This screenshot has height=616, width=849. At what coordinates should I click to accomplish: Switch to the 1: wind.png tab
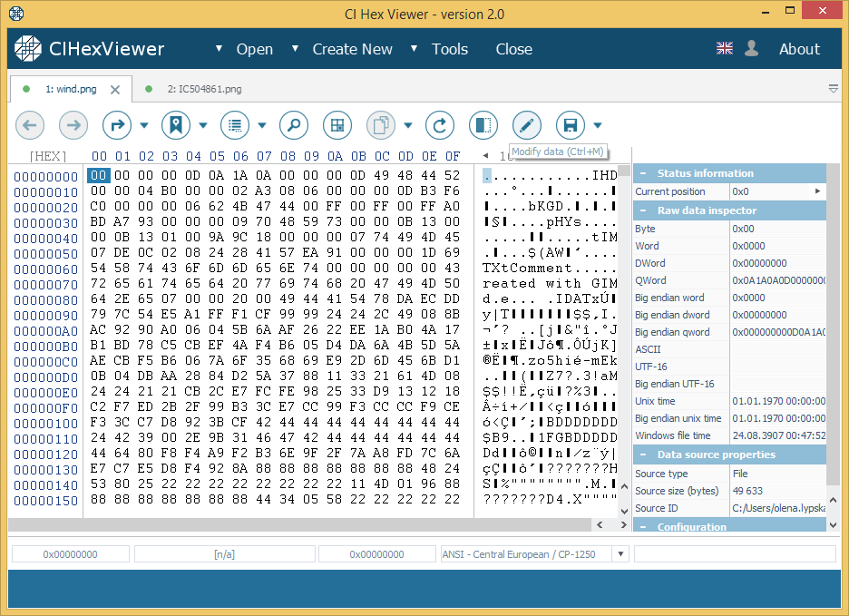click(x=71, y=89)
